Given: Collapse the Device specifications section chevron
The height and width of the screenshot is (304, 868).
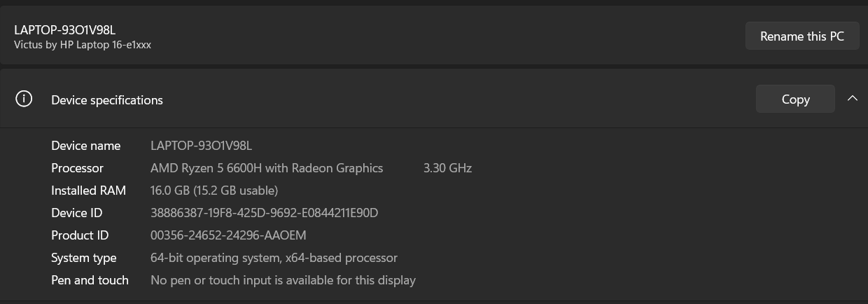Looking at the screenshot, I should (852, 99).
